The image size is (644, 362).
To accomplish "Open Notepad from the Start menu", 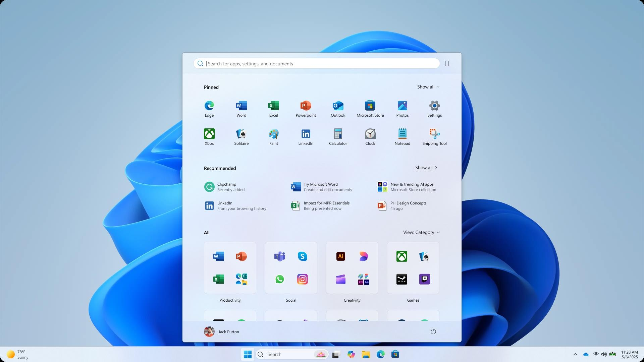I will point(402,136).
